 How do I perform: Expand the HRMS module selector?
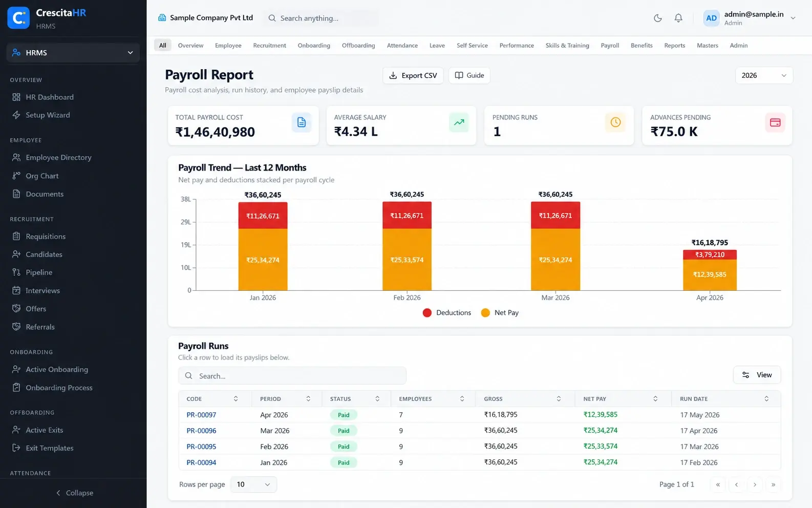tap(73, 53)
